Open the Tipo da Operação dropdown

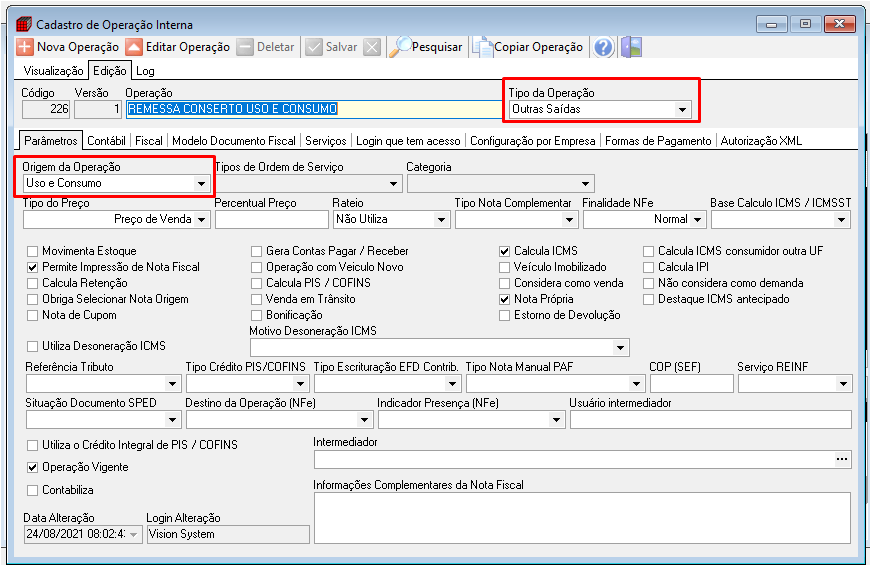[x=682, y=109]
